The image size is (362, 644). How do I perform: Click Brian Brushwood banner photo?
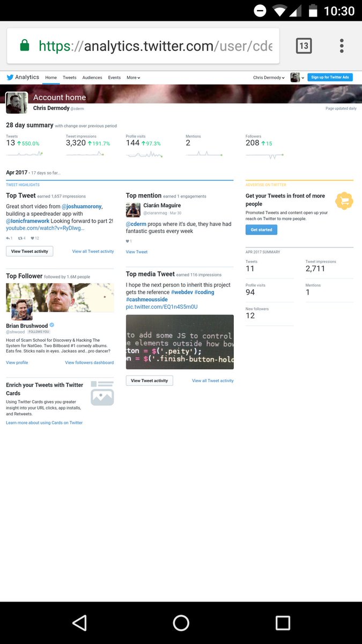(x=60, y=297)
